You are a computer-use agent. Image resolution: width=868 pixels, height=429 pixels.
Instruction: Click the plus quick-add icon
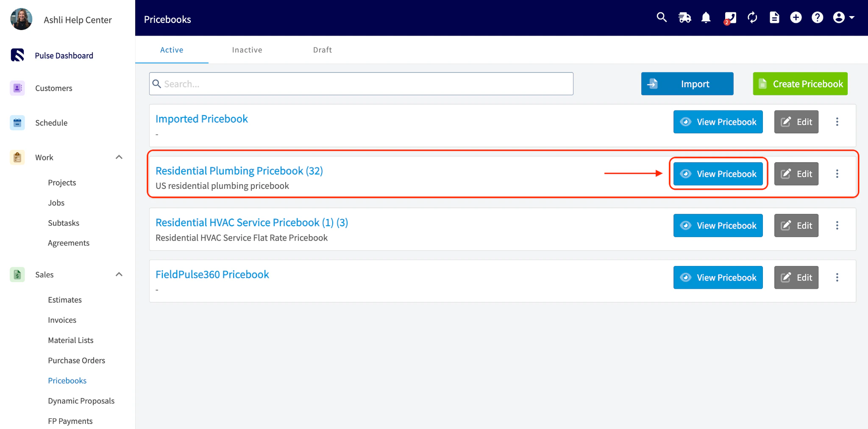796,17
